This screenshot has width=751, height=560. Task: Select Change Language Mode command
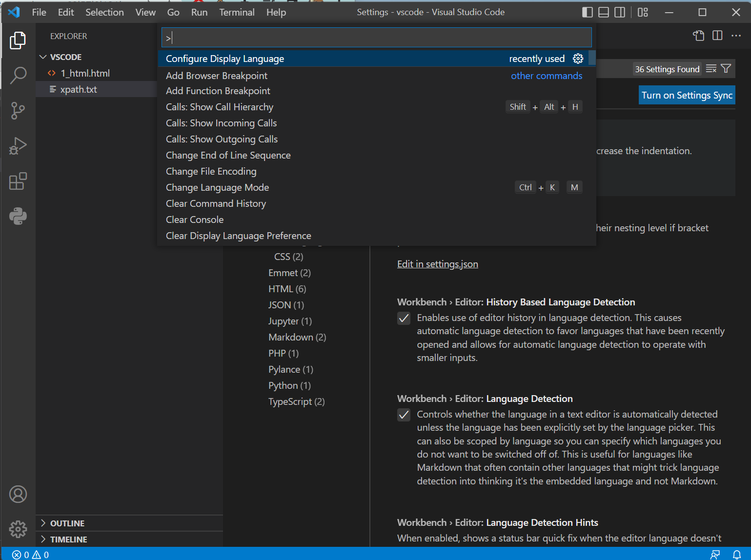[x=373, y=187]
